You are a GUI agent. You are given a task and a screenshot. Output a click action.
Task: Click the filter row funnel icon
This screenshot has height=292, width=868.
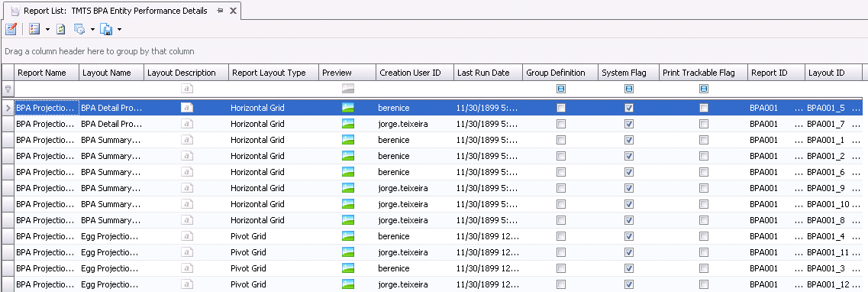(7, 89)
